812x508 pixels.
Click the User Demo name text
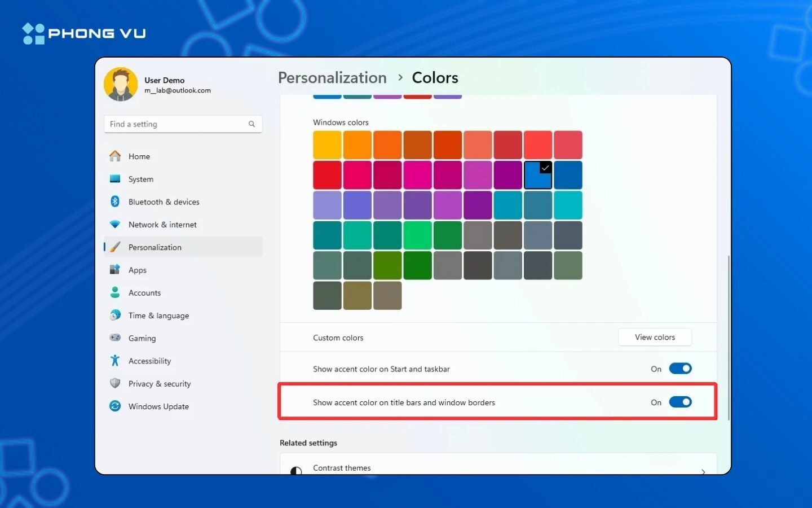click(164, 80)
